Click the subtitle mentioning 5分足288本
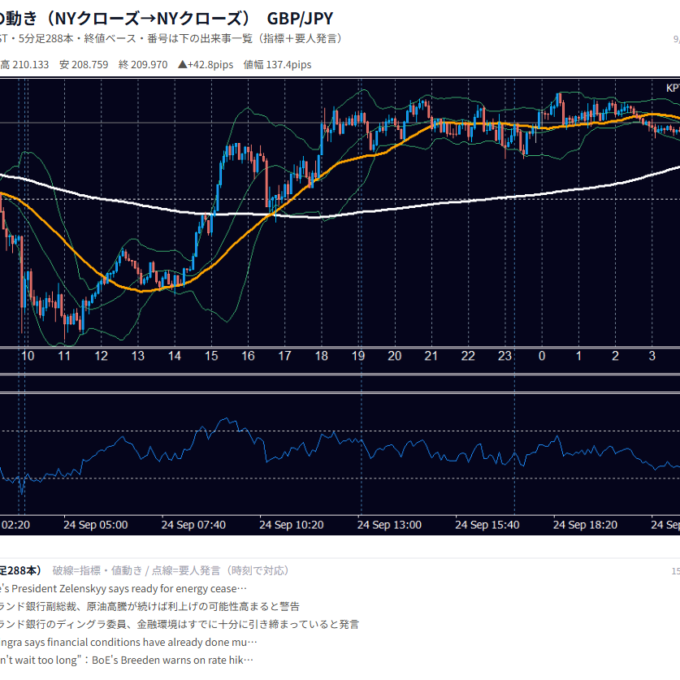 click(170, 39)
